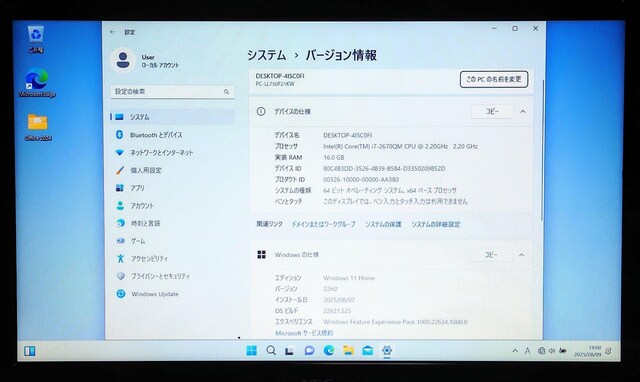Open システムの保護 link
This screenshot has width=640, height=382.
(383, 224)
